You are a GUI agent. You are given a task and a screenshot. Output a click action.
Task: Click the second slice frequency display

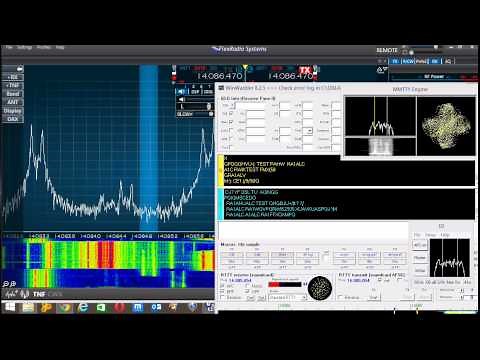pyautogui.click(x=291, y=76)
